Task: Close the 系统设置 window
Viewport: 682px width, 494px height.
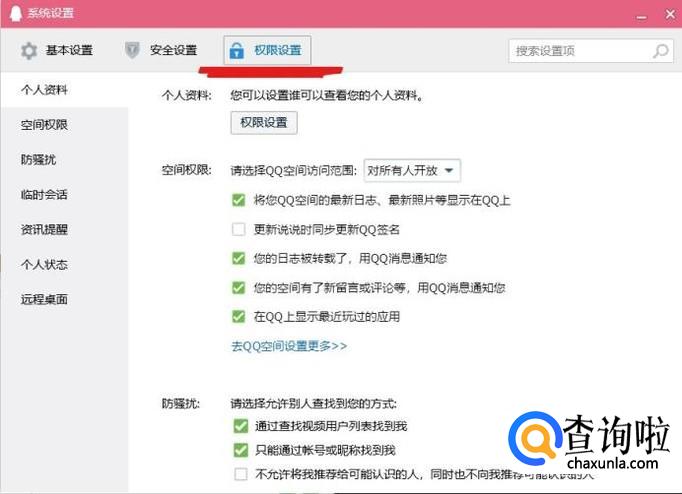Action: pos(670,14)
